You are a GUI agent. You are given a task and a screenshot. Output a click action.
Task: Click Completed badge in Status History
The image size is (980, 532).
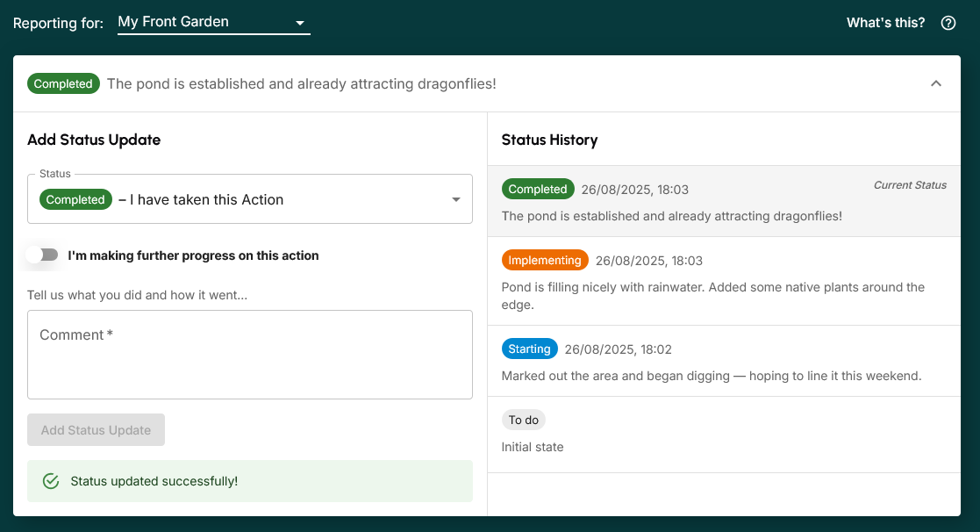(x=537, y=190)
